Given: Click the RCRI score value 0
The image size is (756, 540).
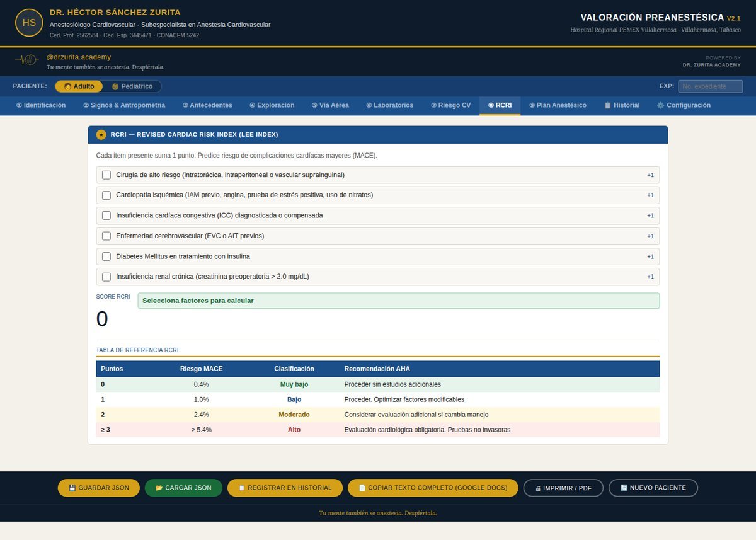Looking at the screenshot, I should pos(102,319).
